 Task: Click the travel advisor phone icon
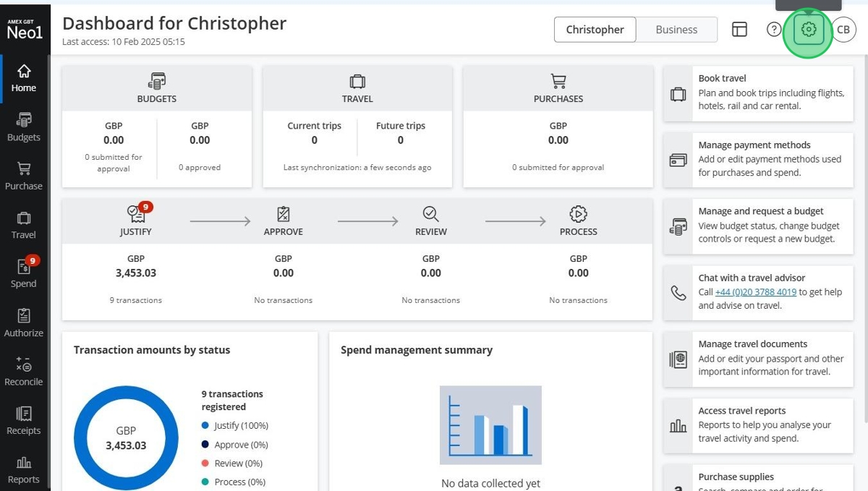point(678,293)
